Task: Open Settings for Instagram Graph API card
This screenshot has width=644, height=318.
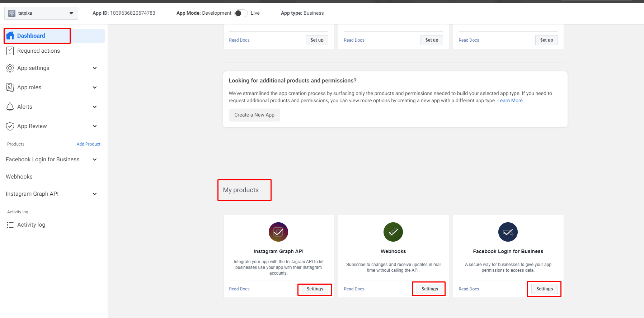Action: tap(315, 289)
